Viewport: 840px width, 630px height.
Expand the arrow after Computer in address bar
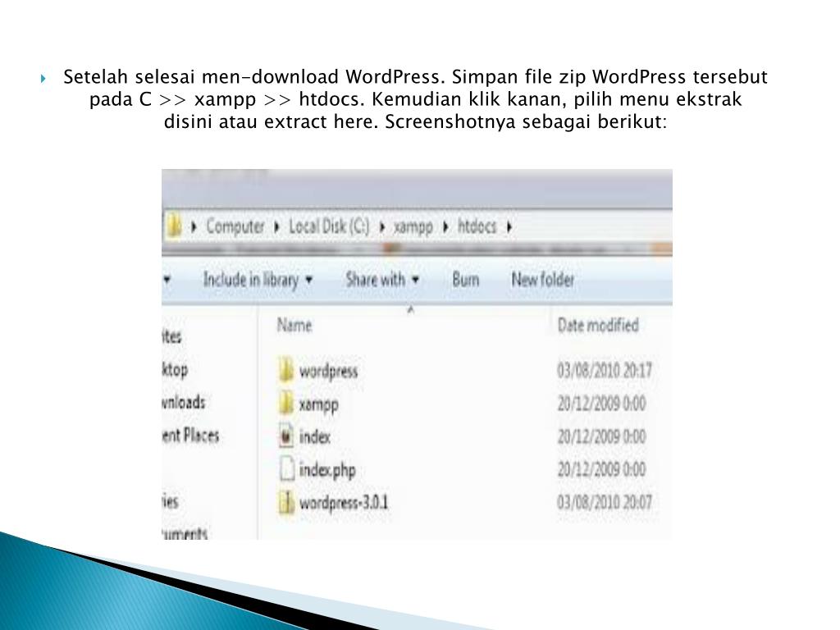(x=277, y=227)
